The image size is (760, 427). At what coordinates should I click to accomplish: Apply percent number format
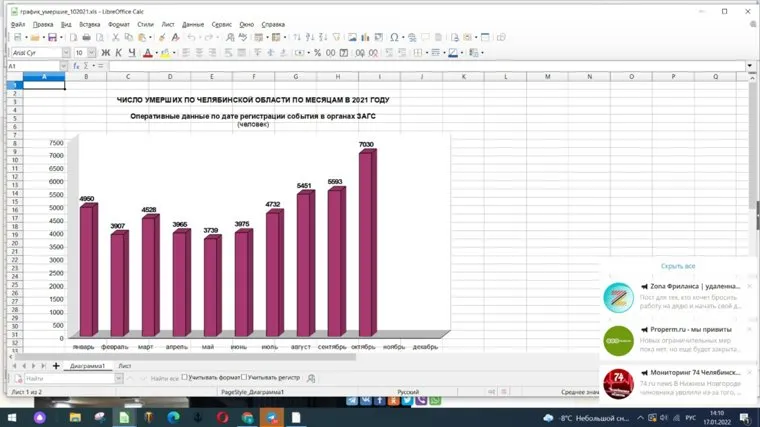click(317, 53)
